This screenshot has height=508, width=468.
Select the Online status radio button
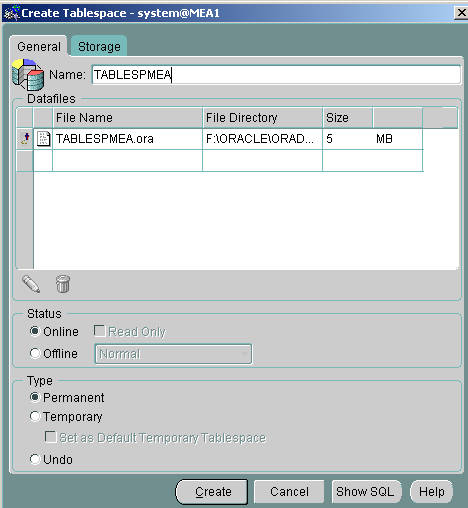point(35,331)
